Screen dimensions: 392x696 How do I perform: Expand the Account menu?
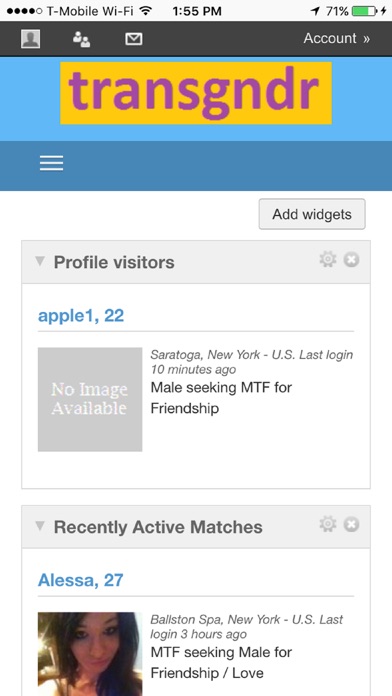point(337,39)
